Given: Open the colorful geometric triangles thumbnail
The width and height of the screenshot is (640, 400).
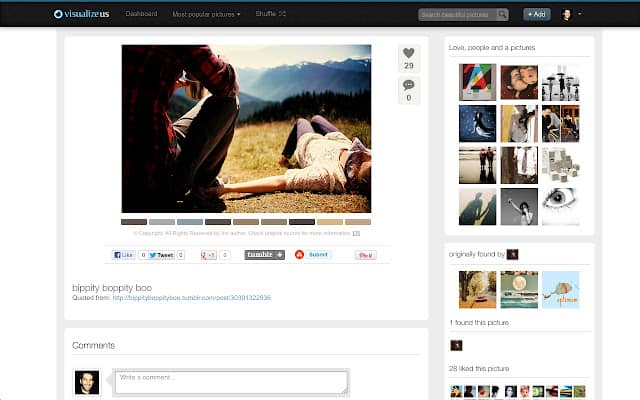Looking at the screenshot, I should pyautogui.click(x=478, y=82).
